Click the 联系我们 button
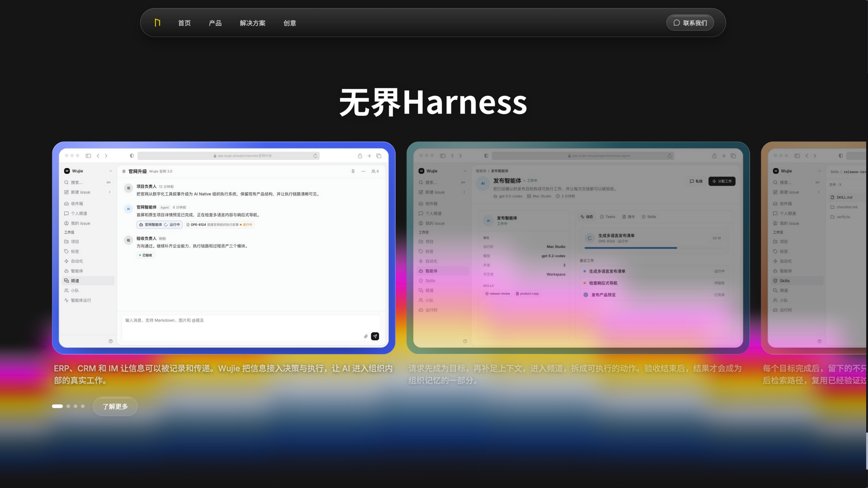868x488 pixels. (x=690, y=23)
